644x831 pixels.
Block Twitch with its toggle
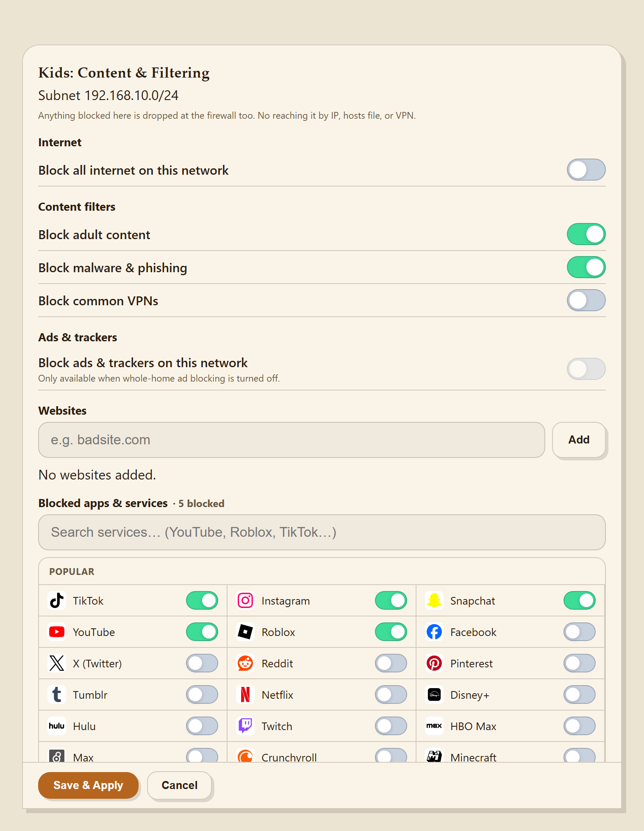click(x=391, y=726)
